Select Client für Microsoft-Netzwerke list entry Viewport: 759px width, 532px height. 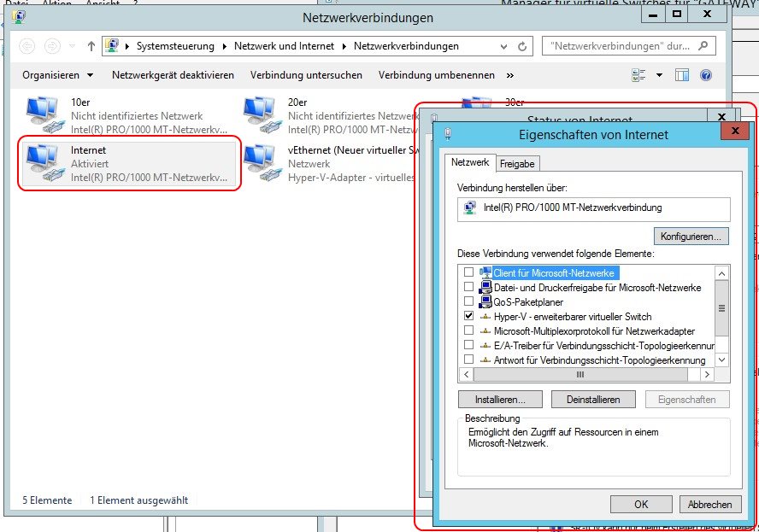click(554, 272)
